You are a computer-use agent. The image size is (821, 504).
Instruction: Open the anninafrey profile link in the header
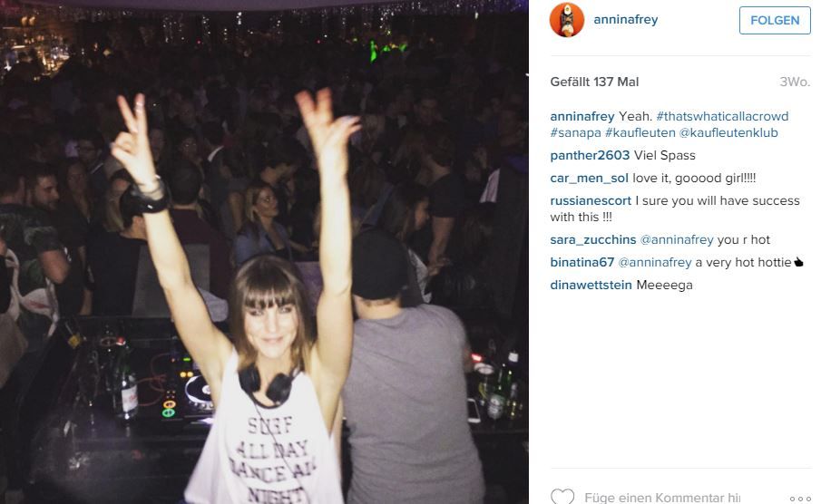point(626,19)
